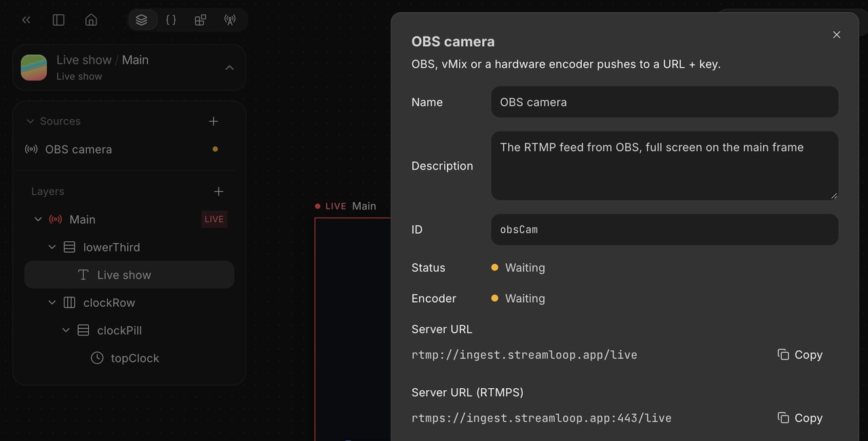868x441 pixels.
Task: Open the broadcast antenna tab
Action: coord(230,20)
